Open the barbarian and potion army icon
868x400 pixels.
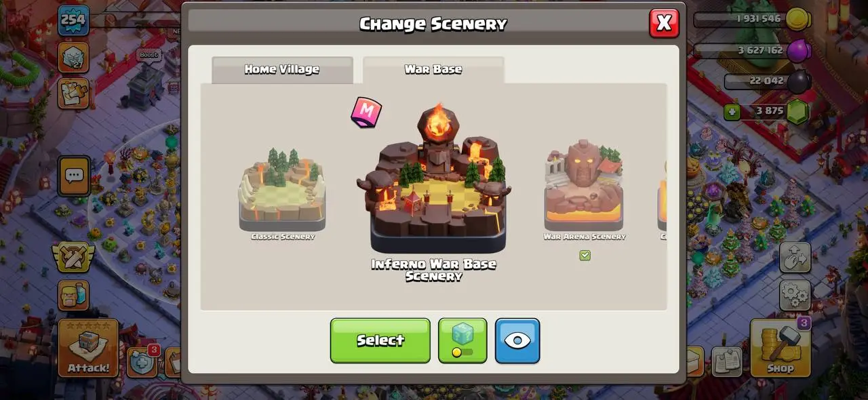(x=73, y=296)
